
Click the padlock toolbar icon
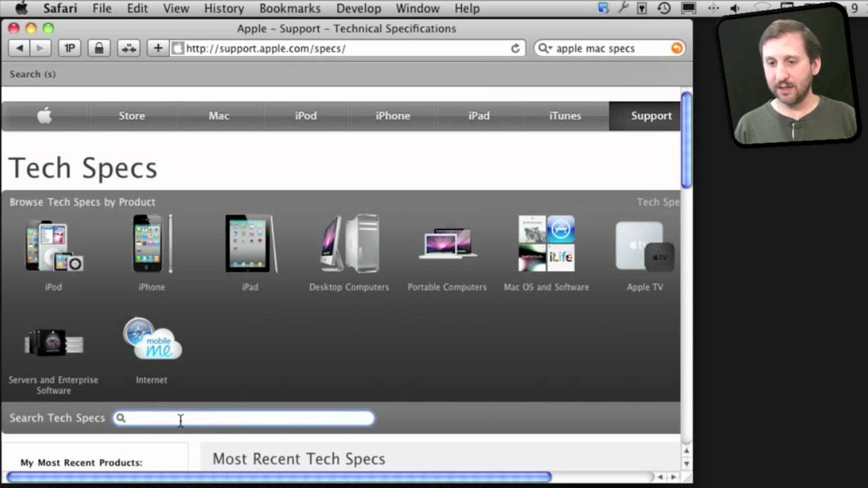99,48
